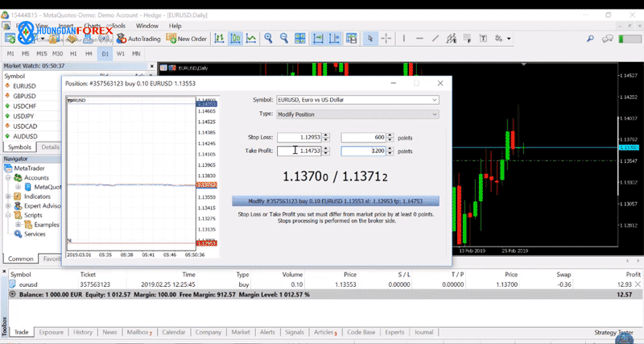644x344 pixels.
Task: Expand the Examples folder node
Action: pos(18,225)
